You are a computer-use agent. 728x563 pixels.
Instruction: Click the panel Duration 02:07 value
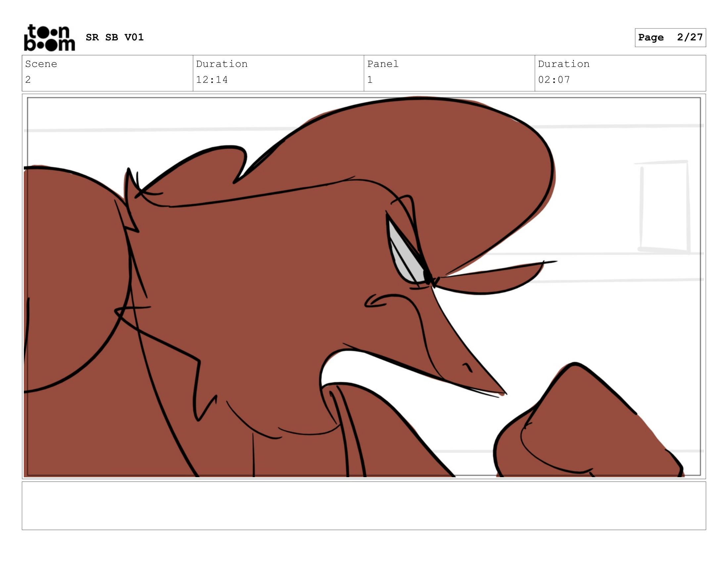tap(554, 80)
